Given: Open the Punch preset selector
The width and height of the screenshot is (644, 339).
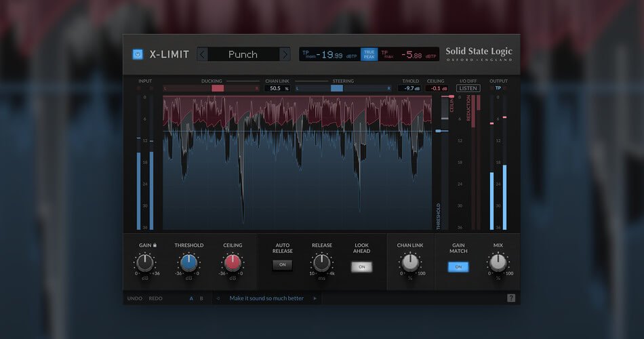Looking at the screenshot, I should click(243, 54).
